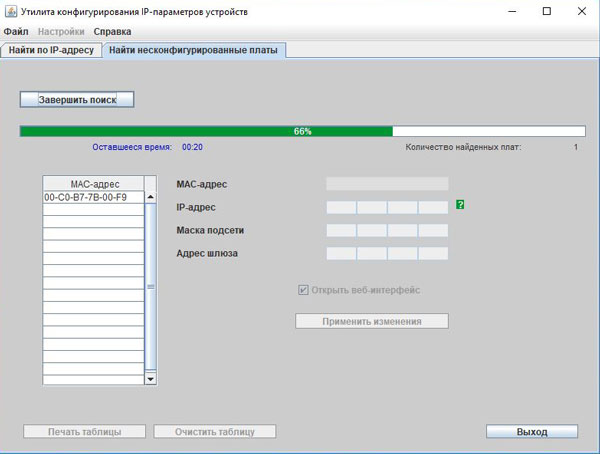Open the Настройки menu

(x=61, y=32)
